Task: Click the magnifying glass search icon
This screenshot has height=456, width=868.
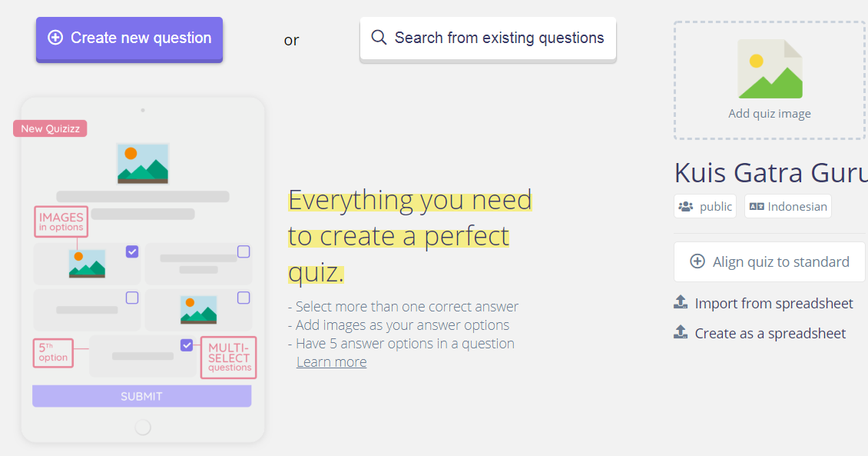Action: coord(379,38)
